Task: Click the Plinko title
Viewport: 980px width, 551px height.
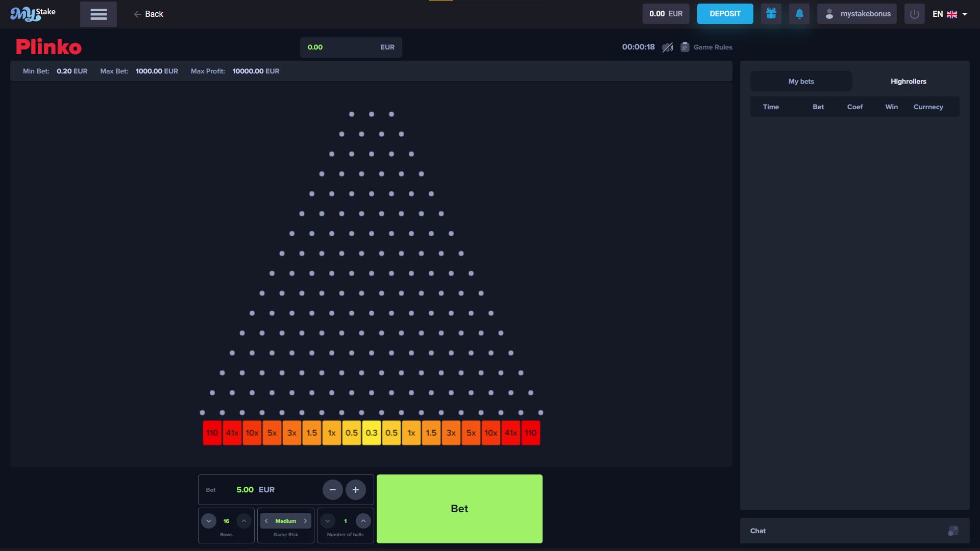Action: [x=48, y=47]
